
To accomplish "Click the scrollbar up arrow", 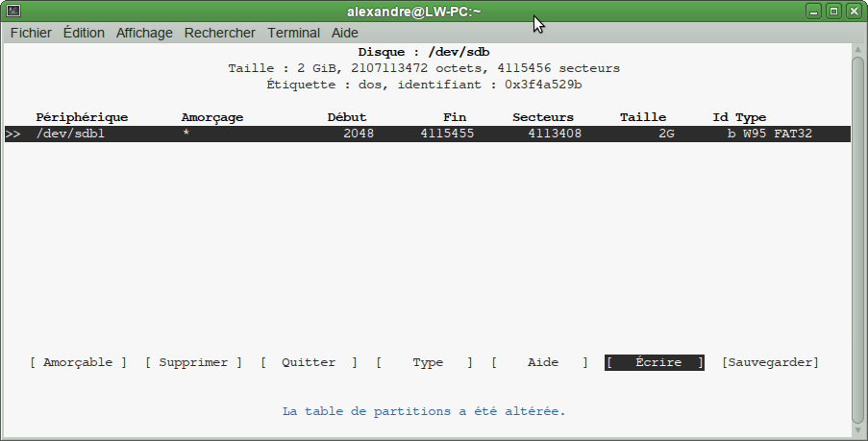I will click(x=858, y=49).
